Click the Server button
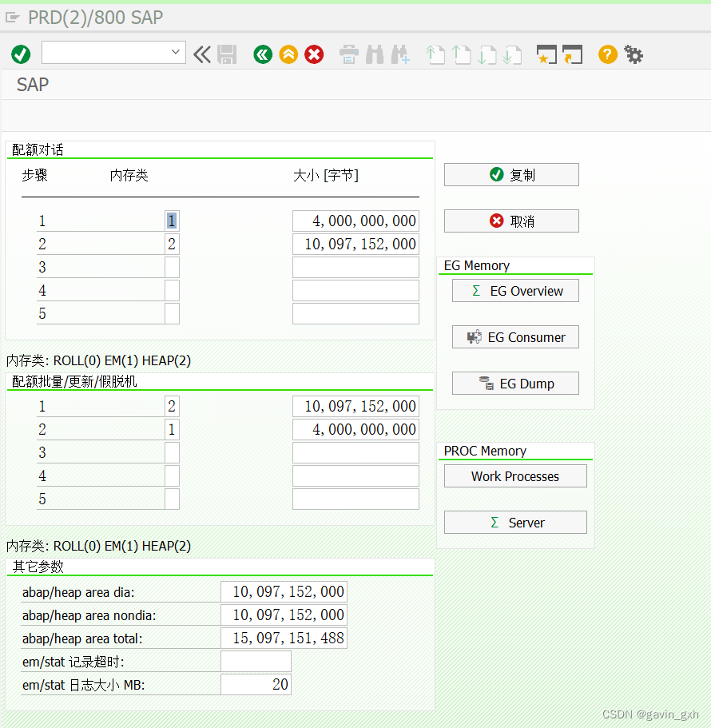Viewport: 711px width, 728px height. click(x=514, y=522)
